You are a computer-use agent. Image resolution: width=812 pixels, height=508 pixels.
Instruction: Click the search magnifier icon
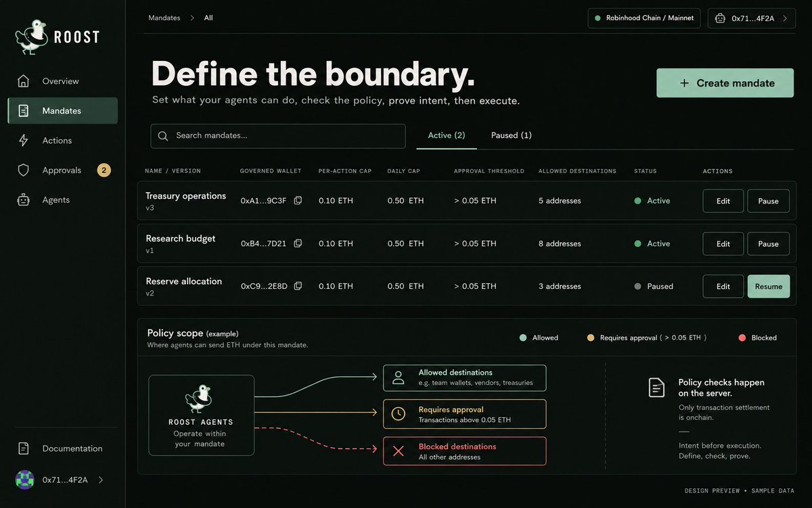(x=163, y=136)
